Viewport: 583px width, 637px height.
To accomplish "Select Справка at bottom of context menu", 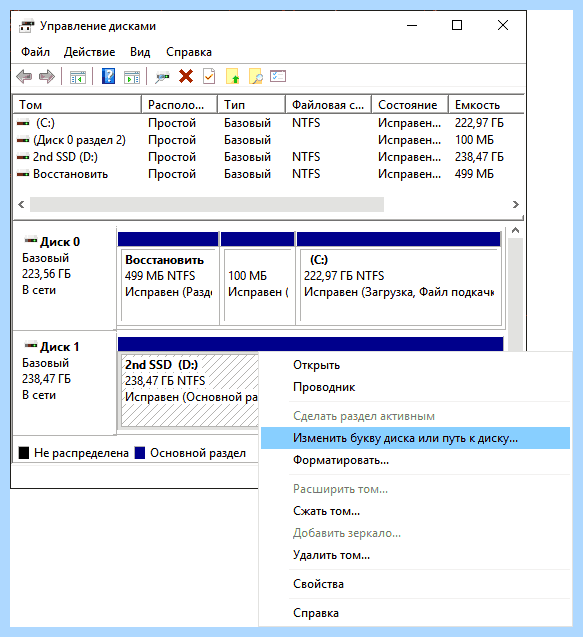I will click(x=415, y=613).
